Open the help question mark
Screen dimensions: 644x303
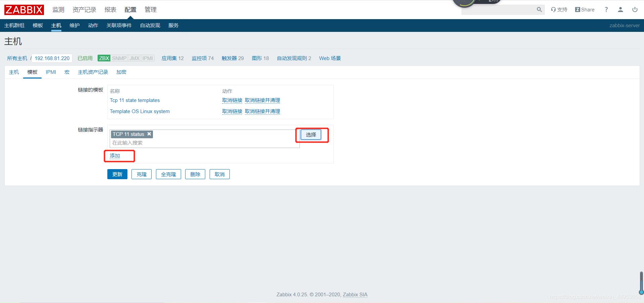606,10
